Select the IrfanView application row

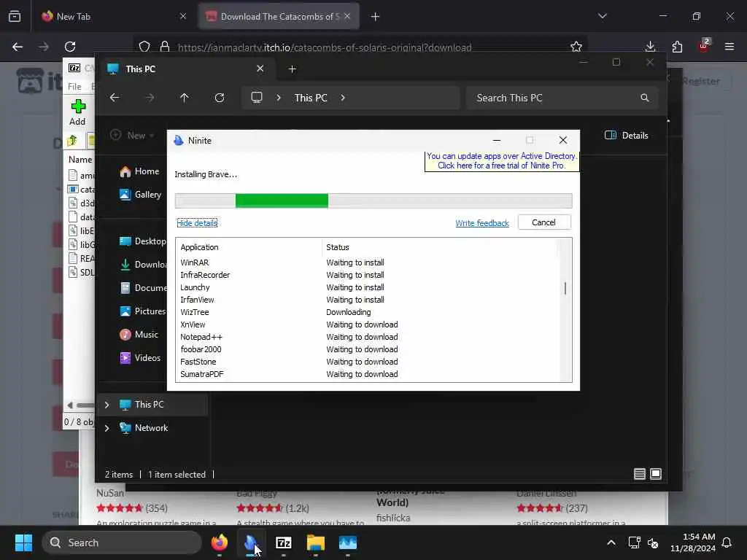click(x=367, y=300)
